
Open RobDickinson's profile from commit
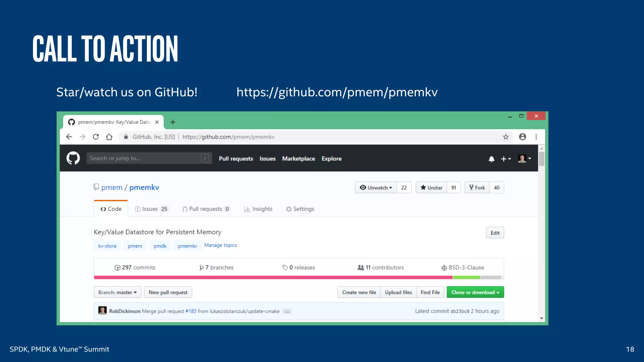coord(125,311)
